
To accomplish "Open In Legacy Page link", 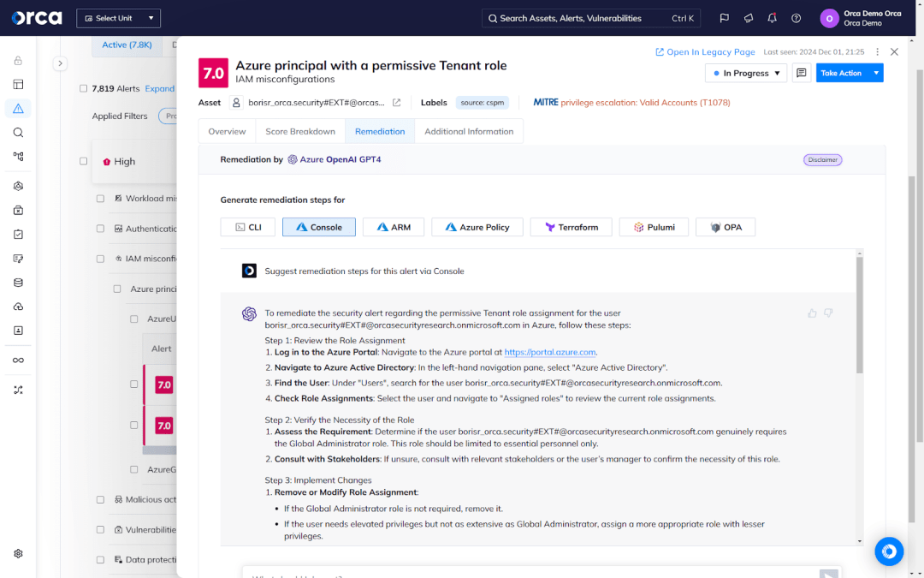I will (x=705, y=52).
